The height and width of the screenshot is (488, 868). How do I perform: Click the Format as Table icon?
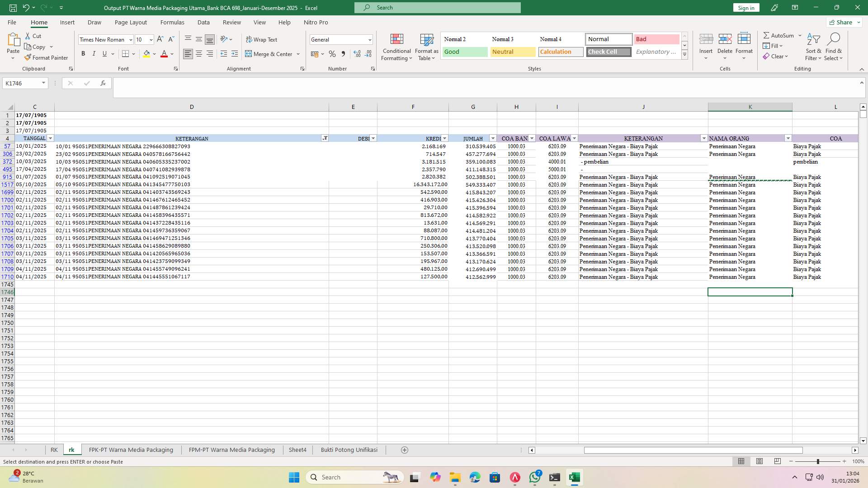pos(425,47)
